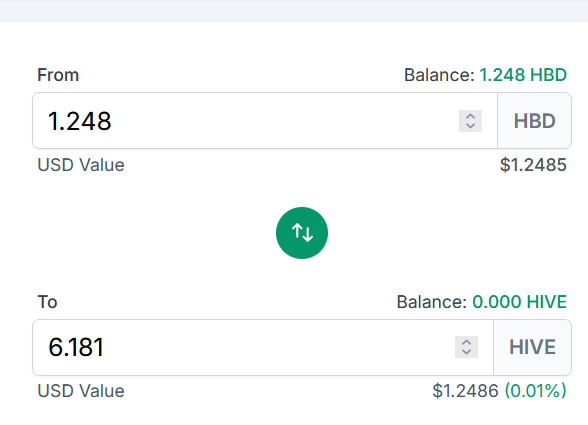Click the green swap direction arrows button
The height and width of the screenshot is (425, 588).
(302, 233)
